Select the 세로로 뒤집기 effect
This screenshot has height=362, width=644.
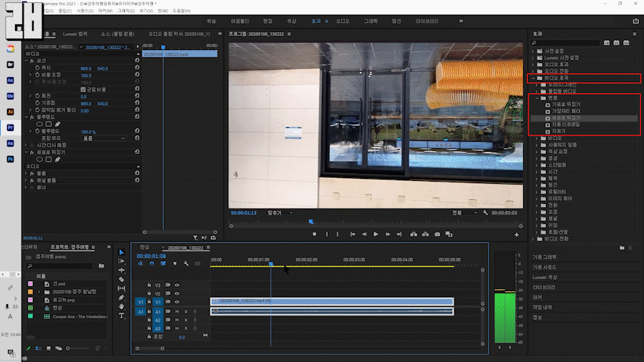[x=565, y=117]
